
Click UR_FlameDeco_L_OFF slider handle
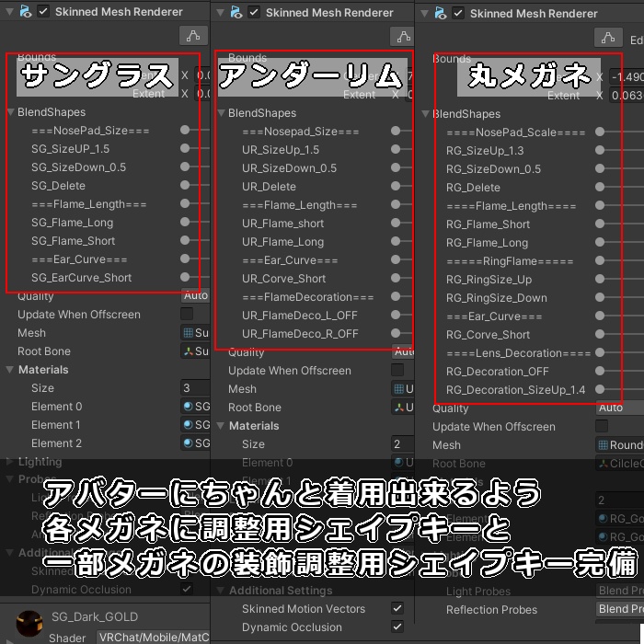(396, 315)
